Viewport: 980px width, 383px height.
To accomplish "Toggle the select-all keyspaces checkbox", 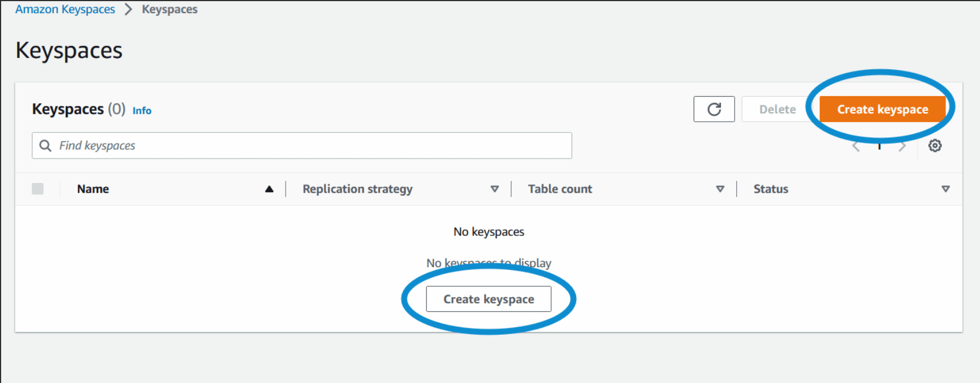I will (38, 189).
